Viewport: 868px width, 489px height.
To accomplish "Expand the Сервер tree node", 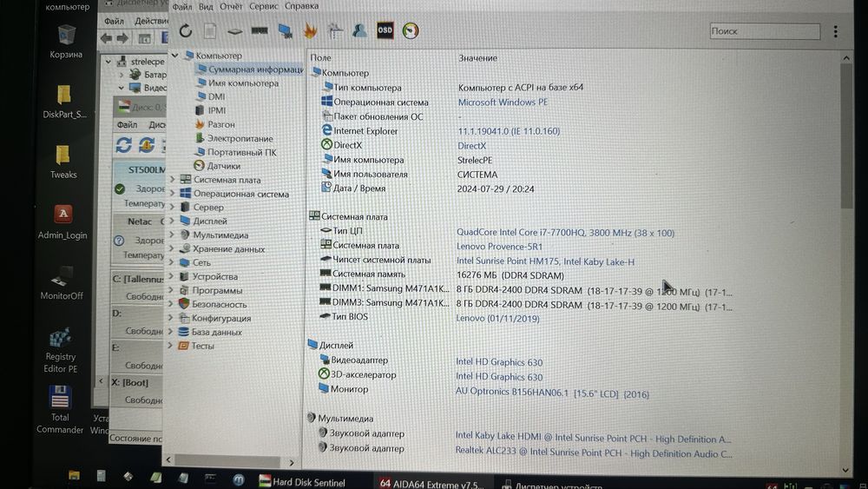I will [172, 207].
